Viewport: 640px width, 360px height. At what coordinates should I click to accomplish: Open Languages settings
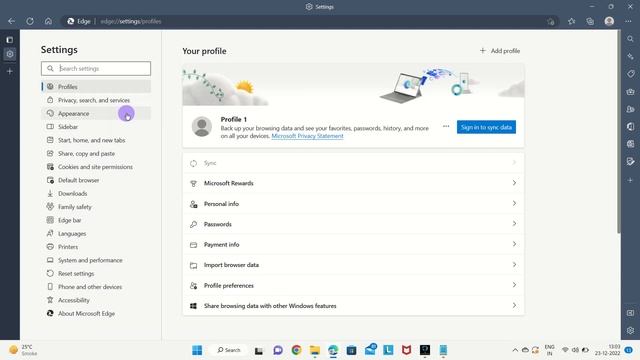point(96,233)
